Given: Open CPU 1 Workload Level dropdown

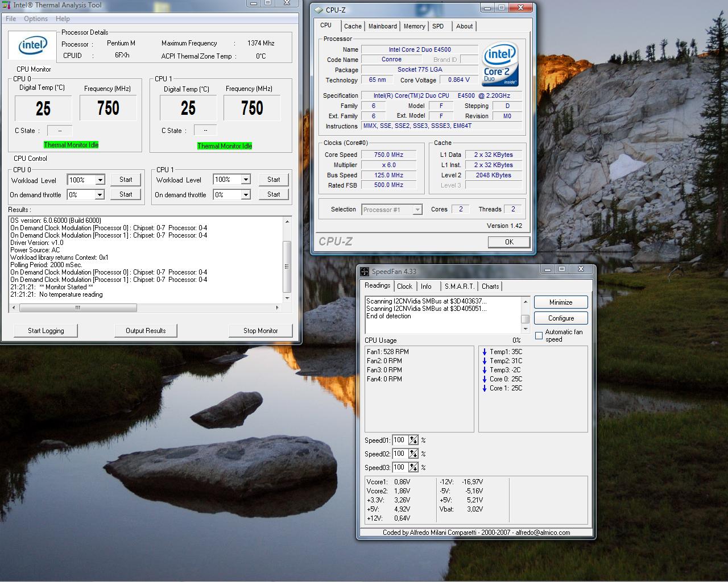Looking at the screenshot, I should [x=246, y=180].
